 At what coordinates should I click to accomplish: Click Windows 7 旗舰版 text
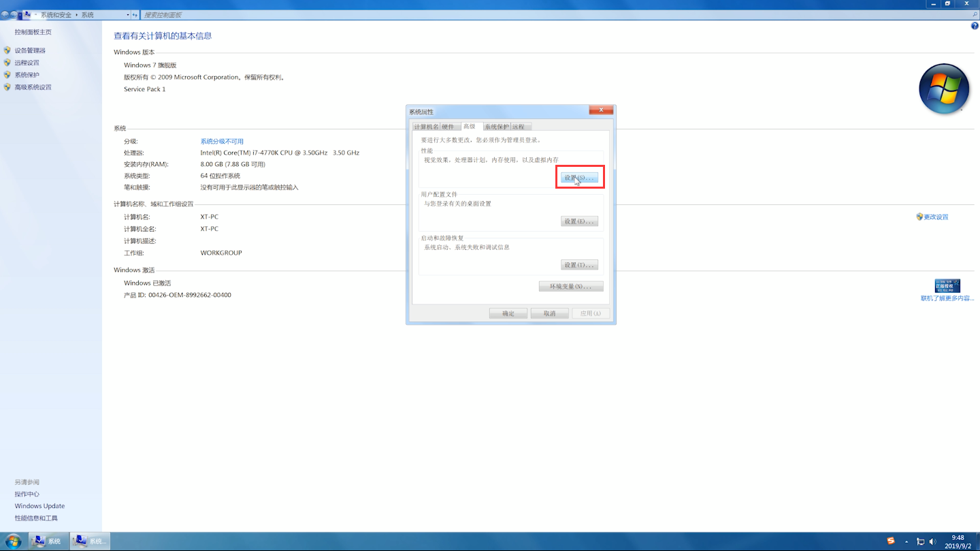pos(150,65)
